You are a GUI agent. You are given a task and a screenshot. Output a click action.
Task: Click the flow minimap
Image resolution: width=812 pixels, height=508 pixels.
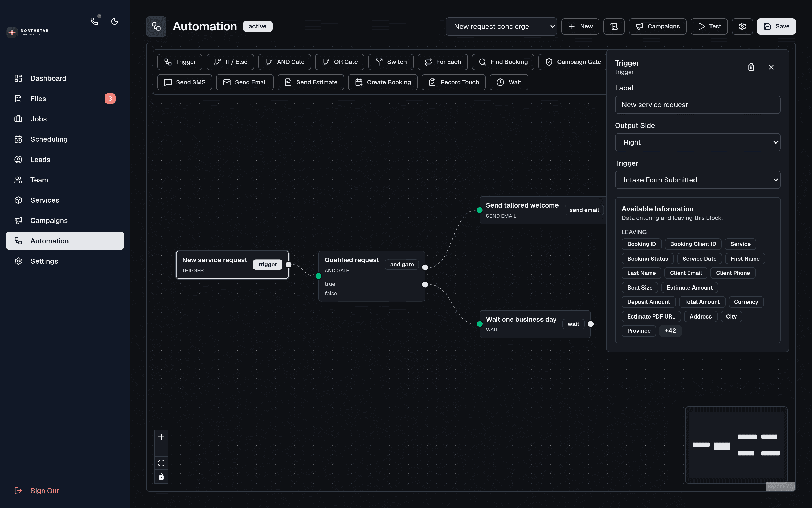[x=736, y=445]
